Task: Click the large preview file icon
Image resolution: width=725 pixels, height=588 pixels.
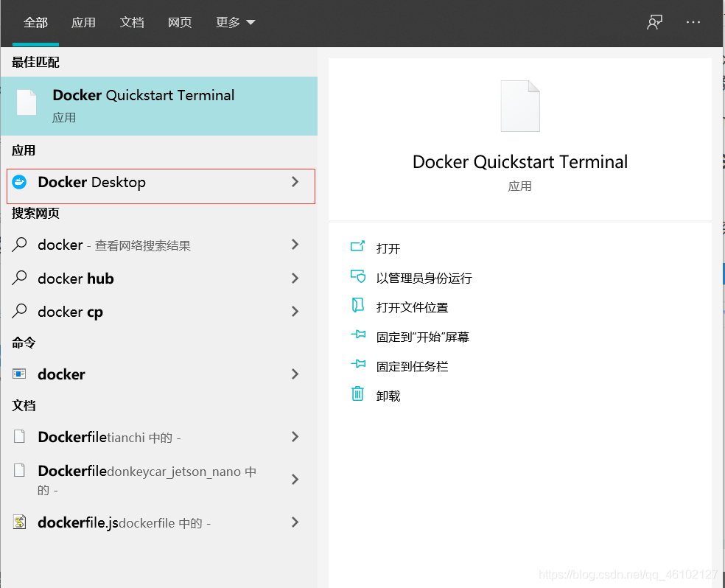Action: coord(520,106)
